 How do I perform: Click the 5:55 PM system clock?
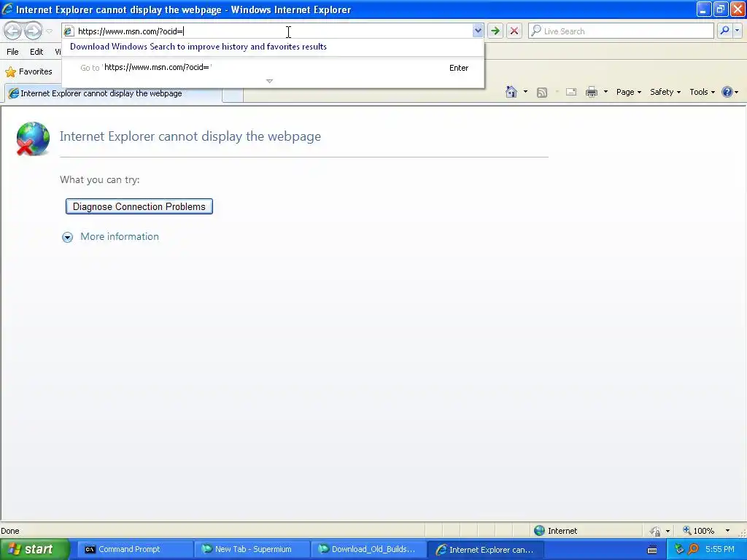point(720,550)
